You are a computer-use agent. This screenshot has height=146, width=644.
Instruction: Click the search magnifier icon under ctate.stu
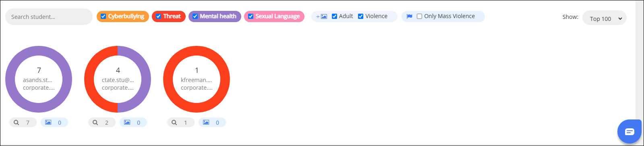pos(95,122)
